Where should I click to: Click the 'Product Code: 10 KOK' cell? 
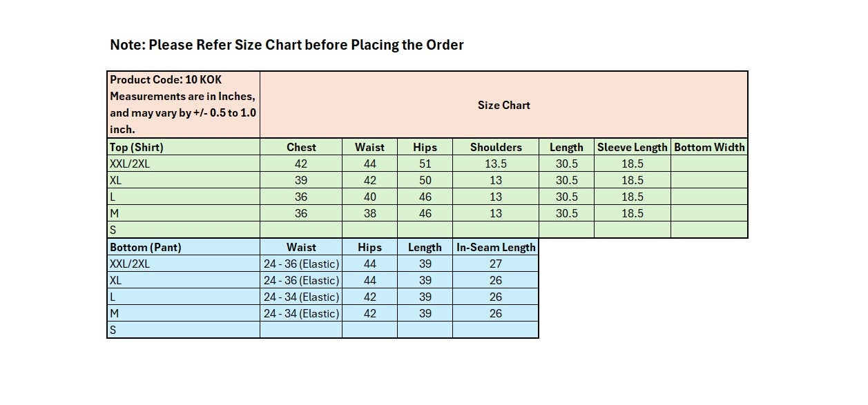[x=183, y=104]
